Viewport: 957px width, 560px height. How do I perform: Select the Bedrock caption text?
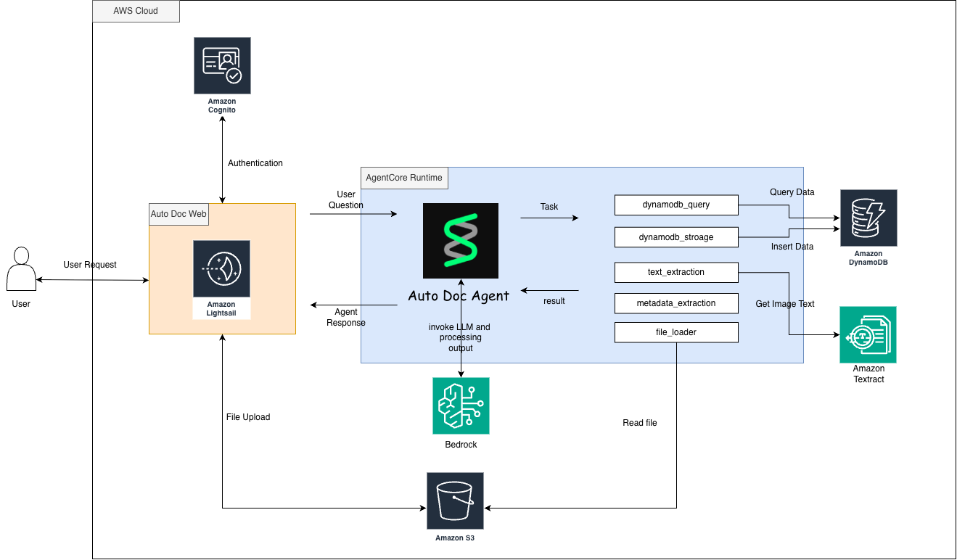coord(461,445)
